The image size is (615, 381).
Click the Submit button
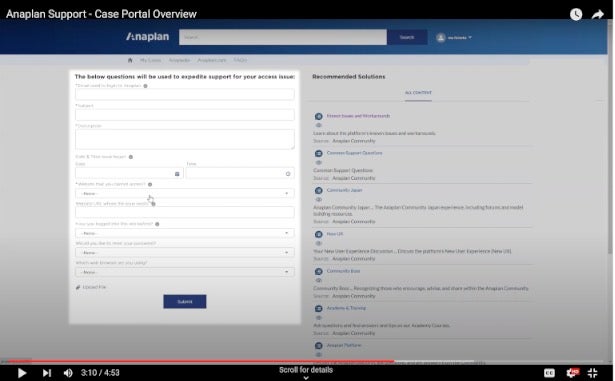(x=185, y=301)
